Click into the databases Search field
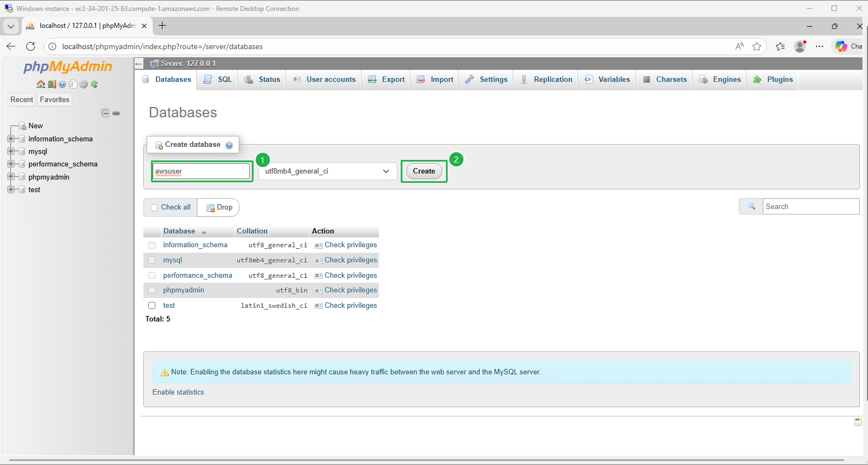868x465 pixels. 811,206
